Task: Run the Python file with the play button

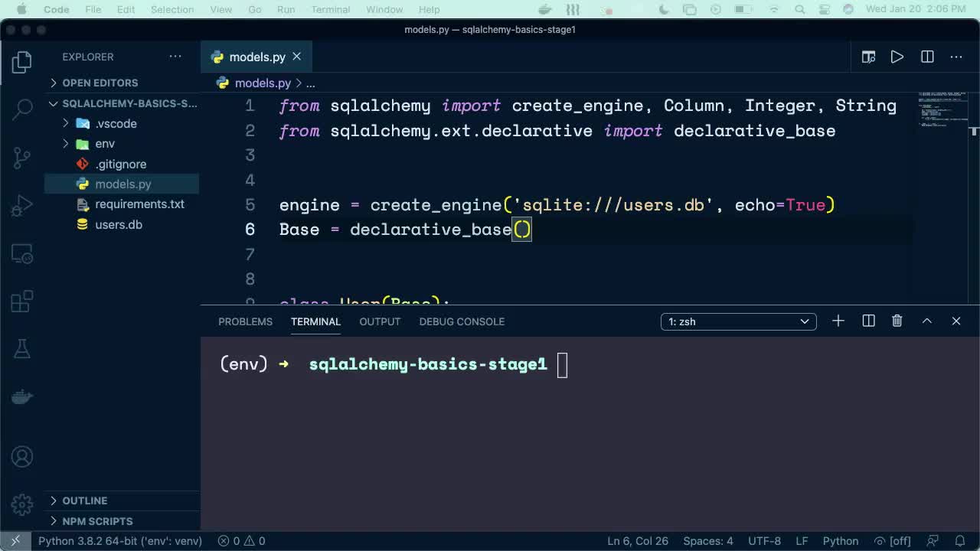Action: pos(897,57)
